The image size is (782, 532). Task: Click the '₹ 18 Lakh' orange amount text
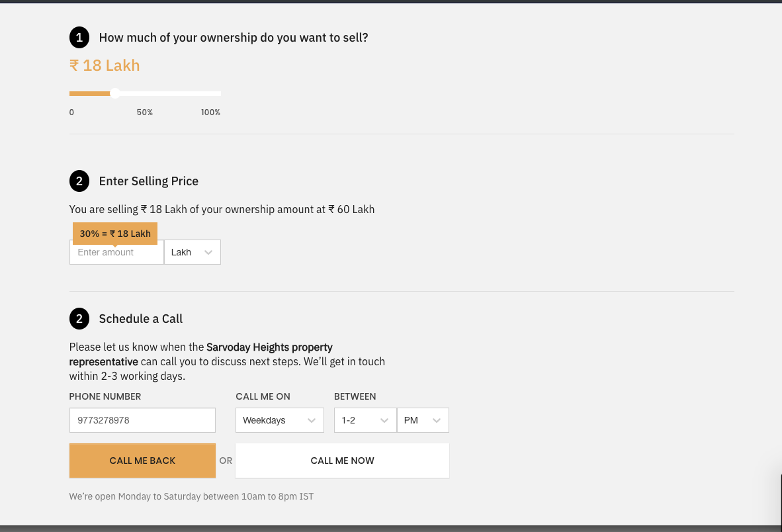tap(105, 66)
